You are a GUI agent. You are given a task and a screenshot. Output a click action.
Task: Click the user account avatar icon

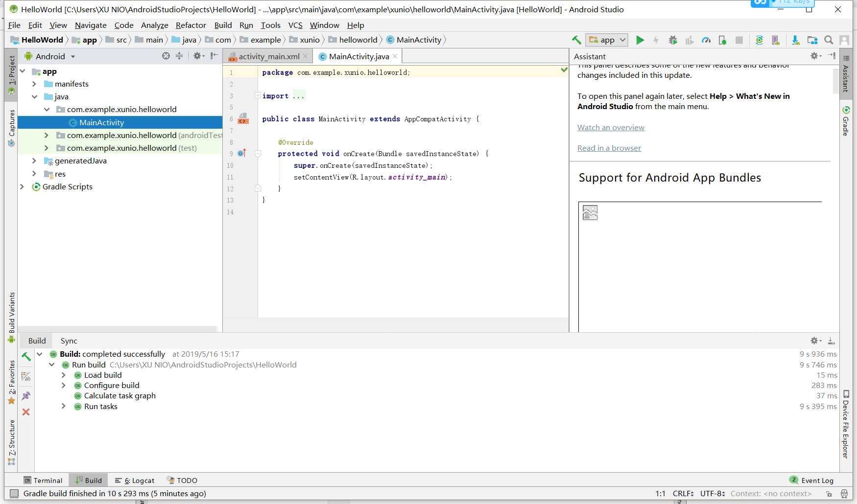(x=844, y=40)
